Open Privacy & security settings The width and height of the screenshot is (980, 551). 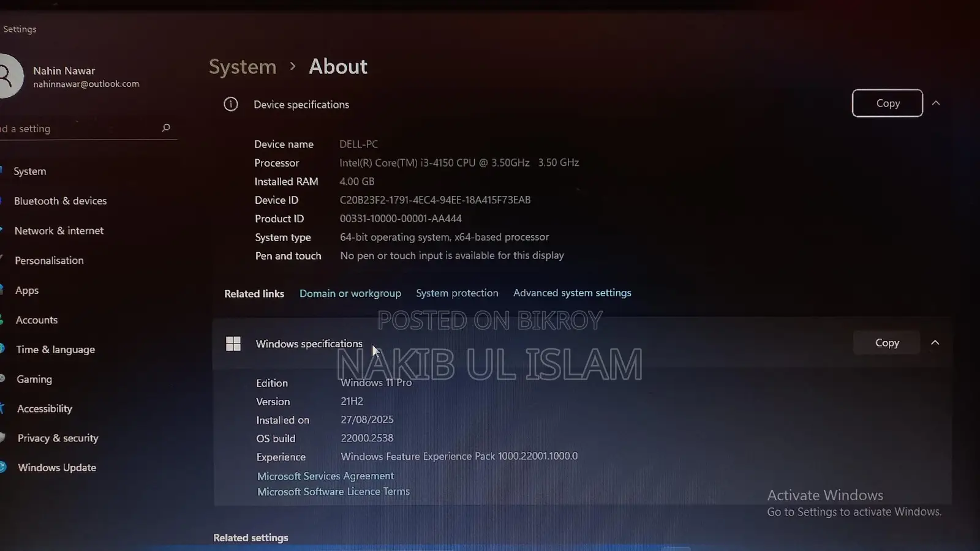(x=58, y=438)
